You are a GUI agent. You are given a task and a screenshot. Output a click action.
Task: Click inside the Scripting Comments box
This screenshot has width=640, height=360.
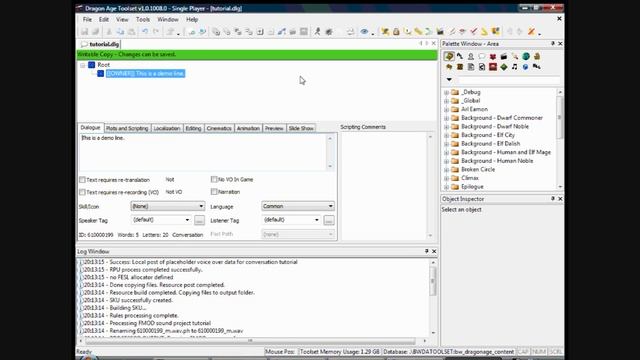(384, 186)
